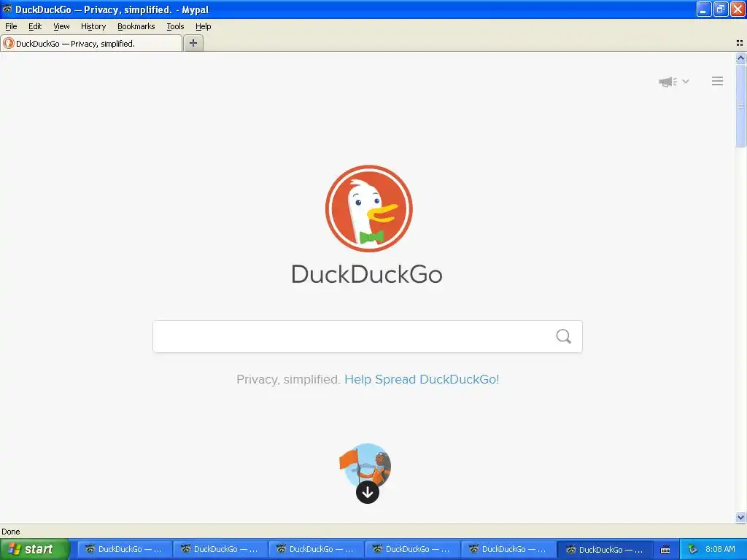Open the View menu
The image size is (747, 560).
[61, 26]
